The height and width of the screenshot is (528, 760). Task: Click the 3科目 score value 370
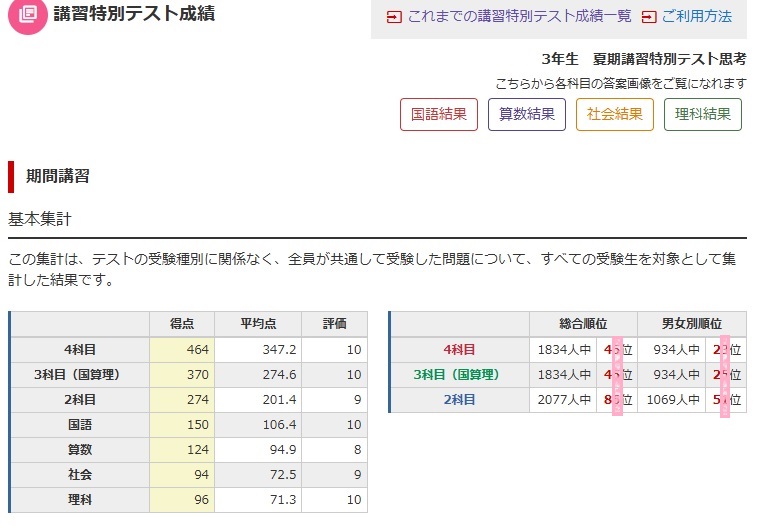[198, 375]
